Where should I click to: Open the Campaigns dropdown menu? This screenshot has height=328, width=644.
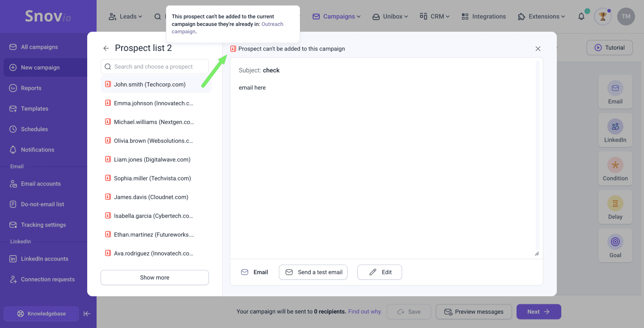[x=337, y=17]
